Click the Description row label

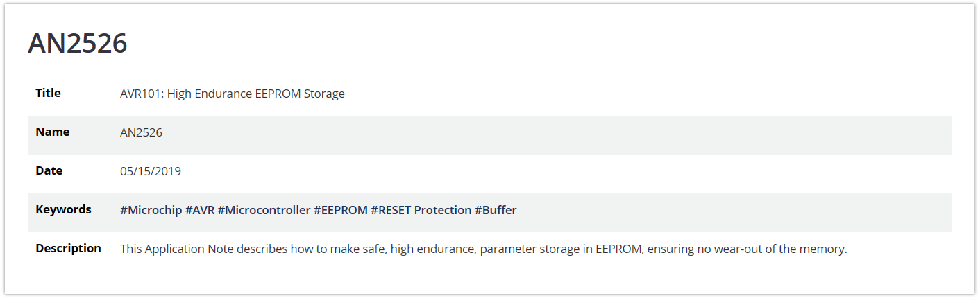[69, 248]
